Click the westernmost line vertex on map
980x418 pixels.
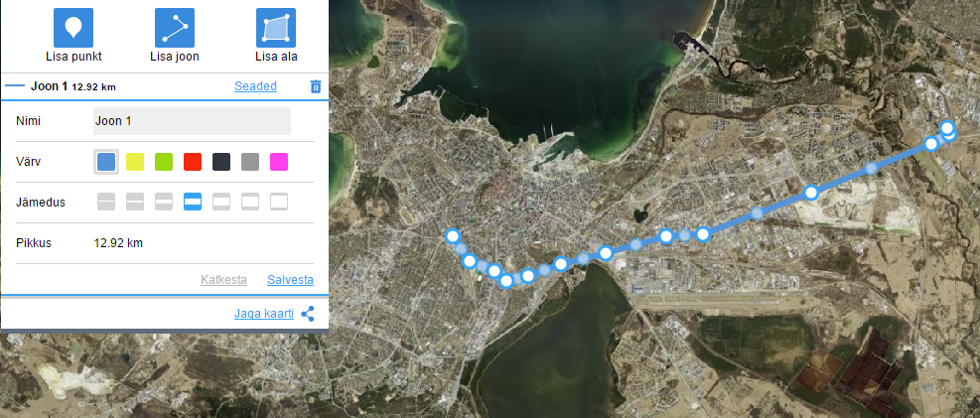click(453, 236)
